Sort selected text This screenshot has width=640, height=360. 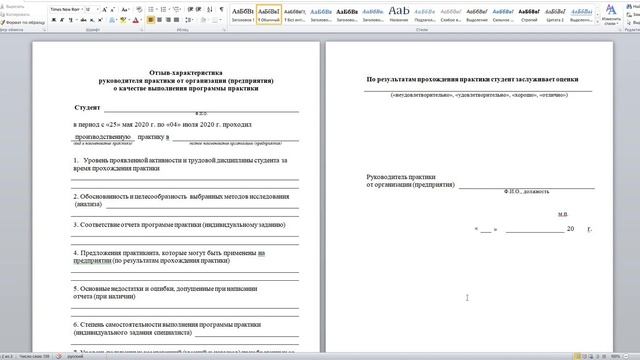click(x=210, y=9)
